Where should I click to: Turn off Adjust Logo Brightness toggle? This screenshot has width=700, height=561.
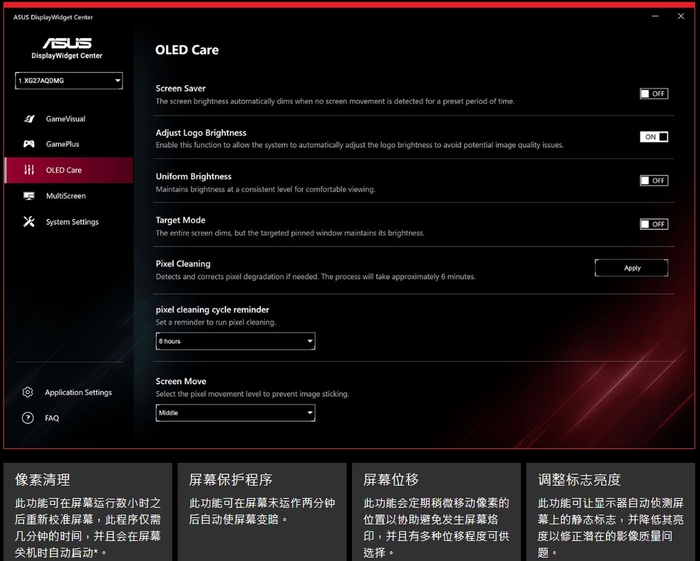[x=654, y=137]
